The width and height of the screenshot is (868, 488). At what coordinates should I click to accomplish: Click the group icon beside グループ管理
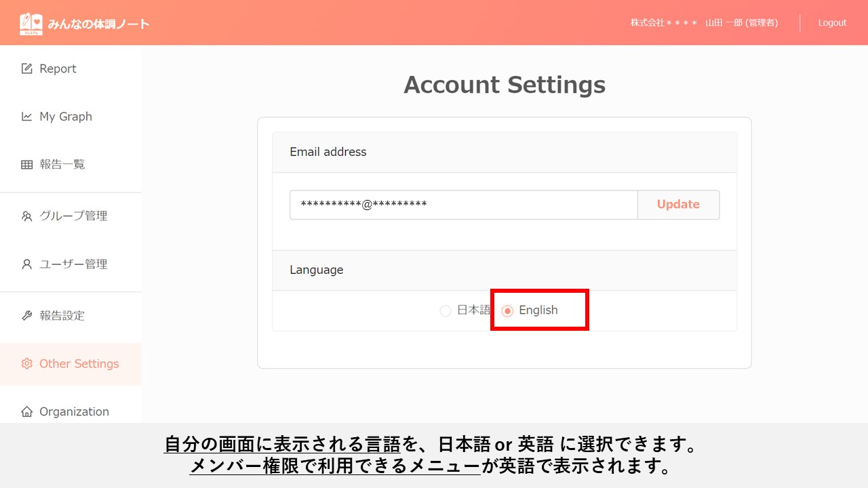27,216
